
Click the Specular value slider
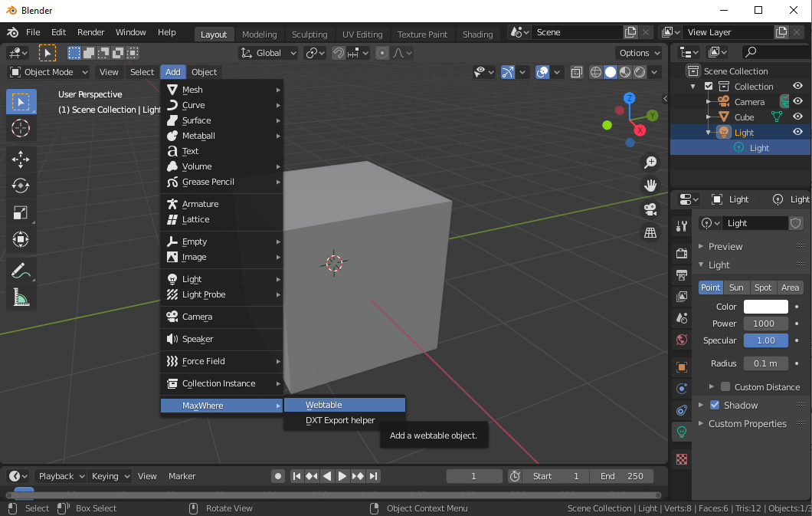[765, 340]
